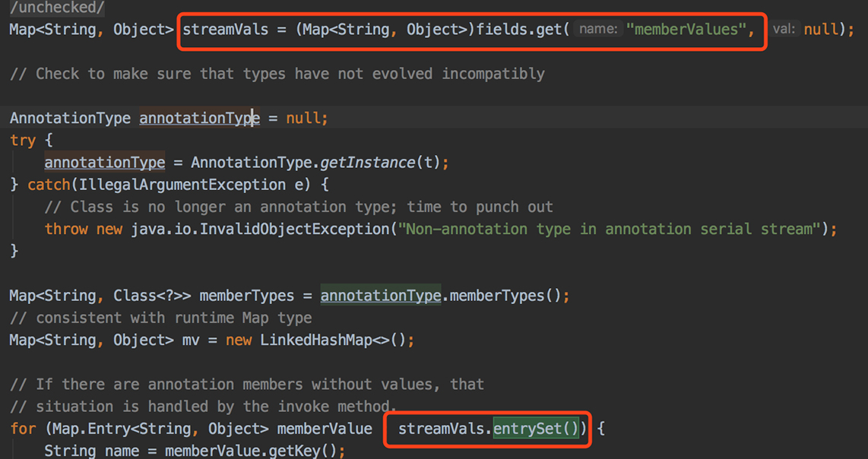Click the val: parameter hint

(784, 30)
